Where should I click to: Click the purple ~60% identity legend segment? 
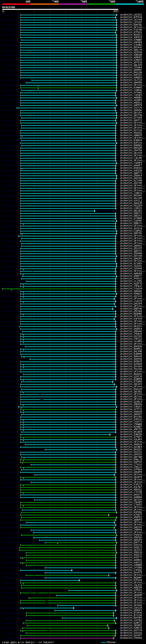[73, 4]
